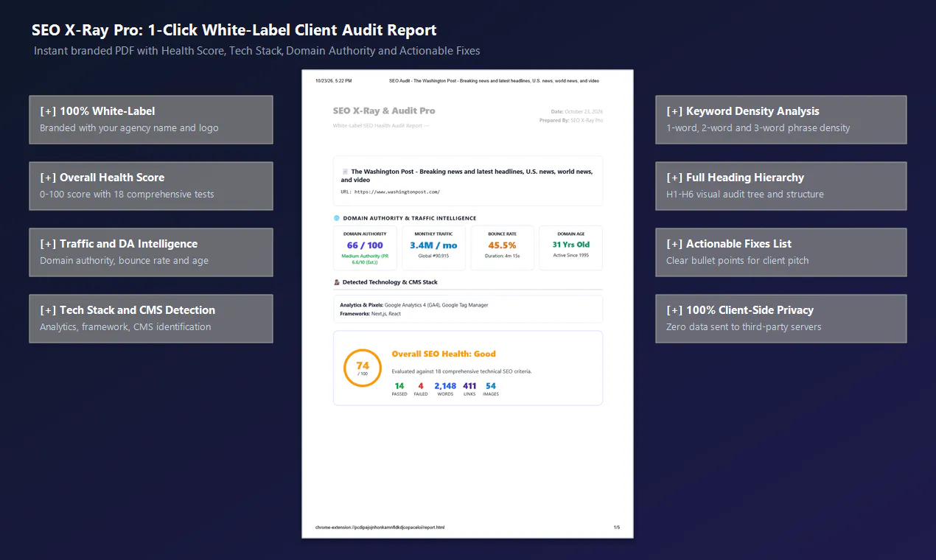Click the 54 Images count
The image size is (936, 560).
pos(491,389)
